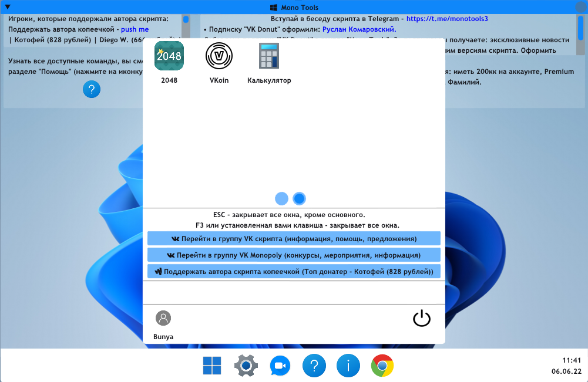Open the video camera chat icon
588x382 pixels.
click(280, 366)
